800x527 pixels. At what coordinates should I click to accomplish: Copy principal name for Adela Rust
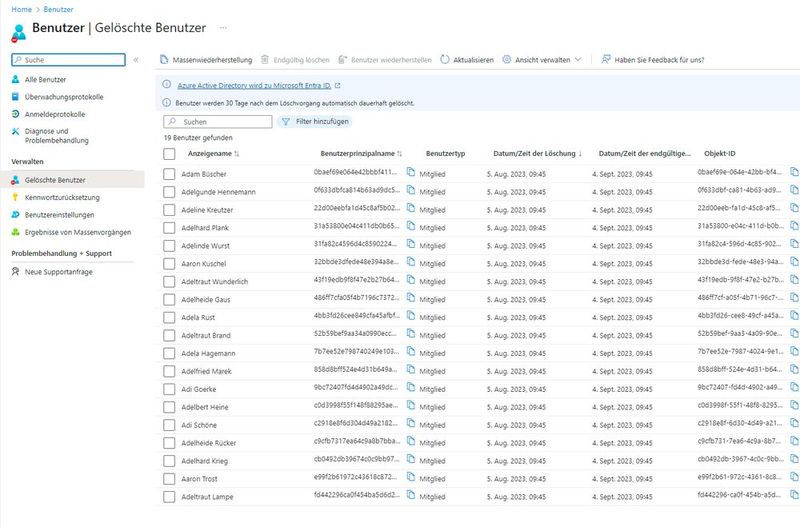click(411, 315)
